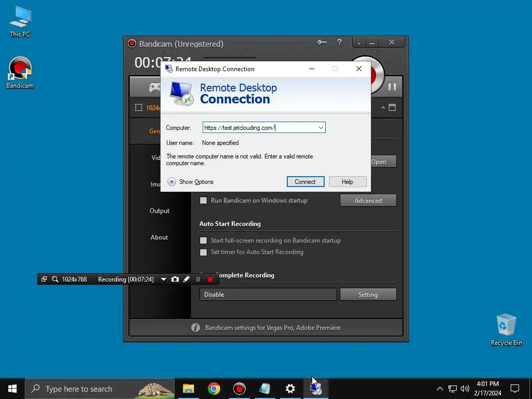
Task: Pause recording on the floating bar
Action: 198,279
